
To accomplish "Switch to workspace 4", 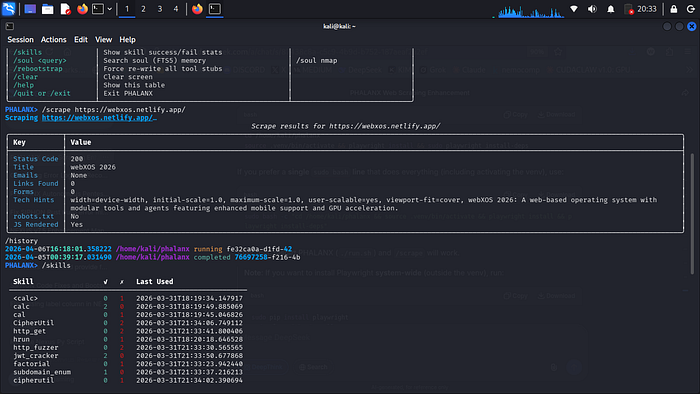I will coord(176,9).
